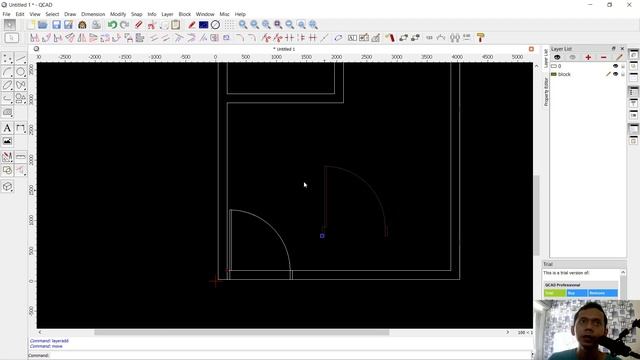Click into the Command input line

(290, 356)
